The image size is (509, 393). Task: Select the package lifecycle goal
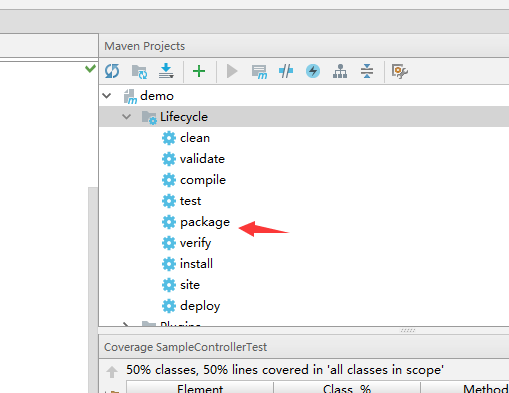tap(205, 222)
